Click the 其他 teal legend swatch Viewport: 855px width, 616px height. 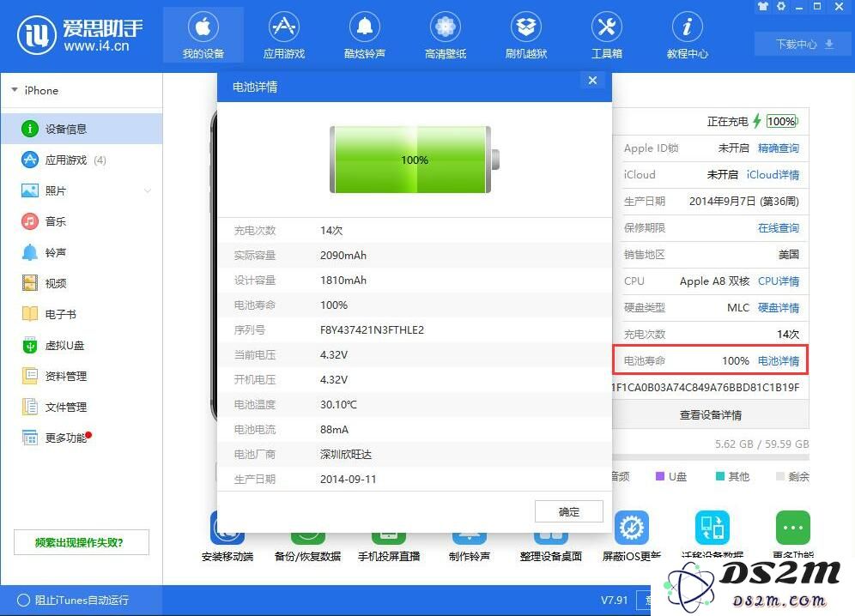pyautogui.click(x=719, y=476)
